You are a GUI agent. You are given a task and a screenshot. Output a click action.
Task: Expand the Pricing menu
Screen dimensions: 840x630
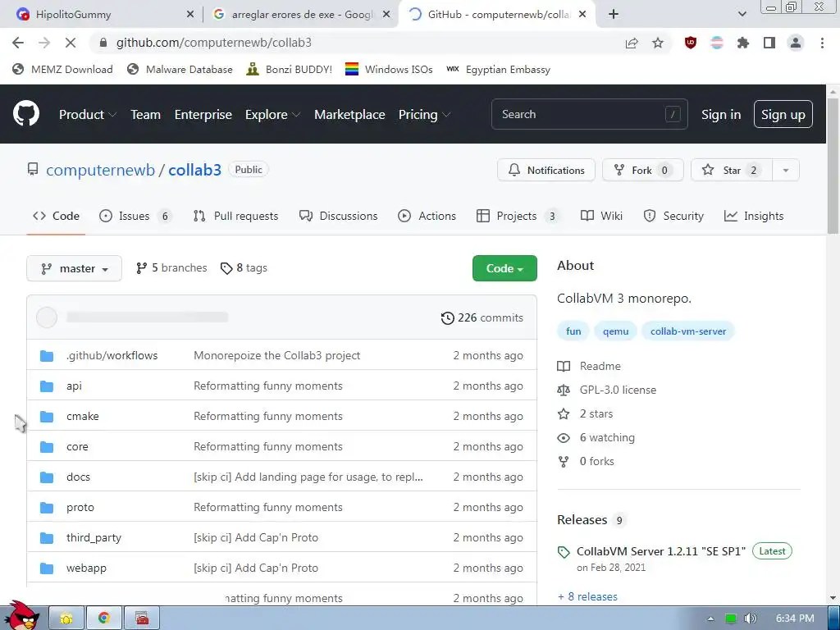(424, 115)
